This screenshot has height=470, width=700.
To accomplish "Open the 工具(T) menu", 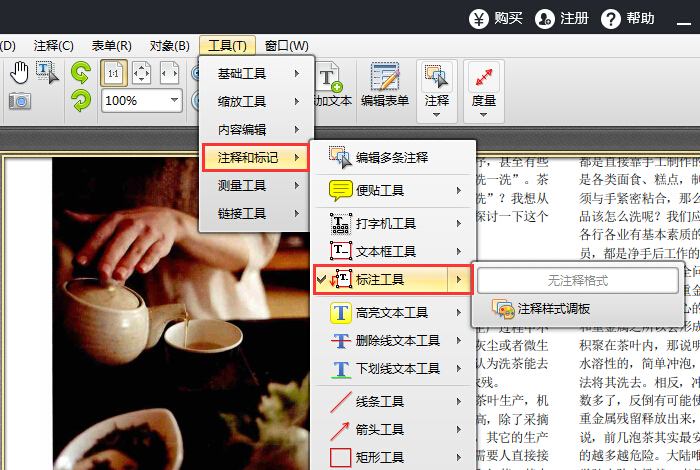I will [x=227, y=46].
